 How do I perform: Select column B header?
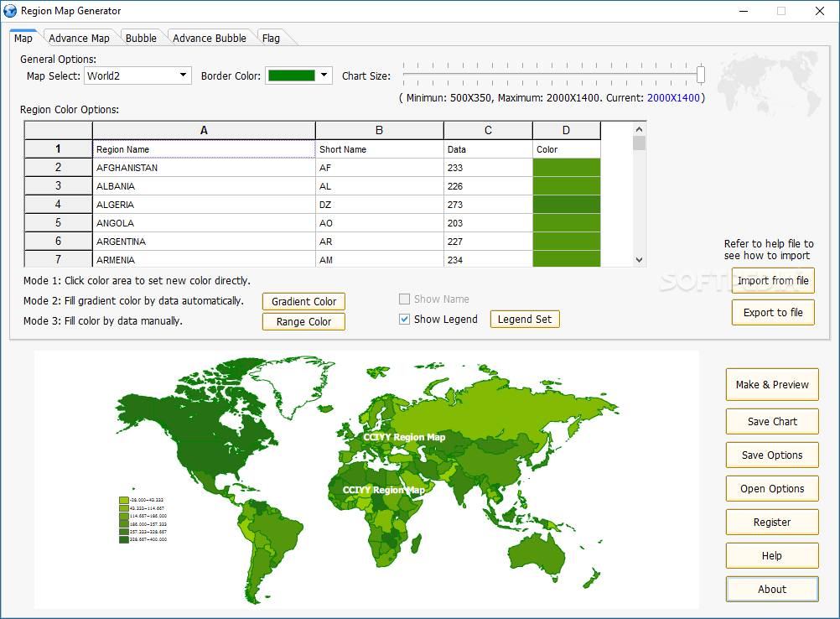pyautogui.click(x=379, y=130)
